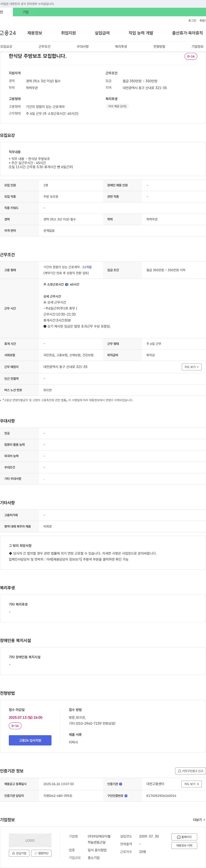Image resolution: width=206 pixels, height=868 pixels.
Task: Jump to 근무조건 section tab
Action: (44, 46)
